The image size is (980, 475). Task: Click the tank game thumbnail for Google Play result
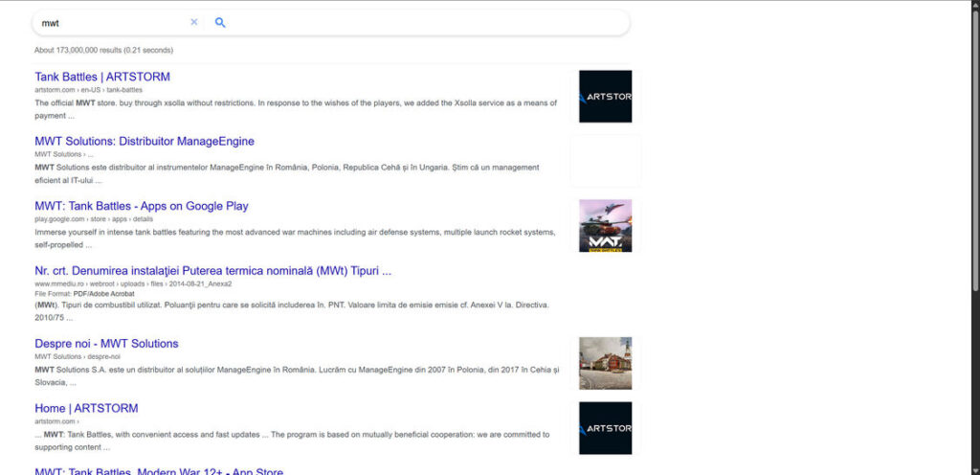(605, 226)
